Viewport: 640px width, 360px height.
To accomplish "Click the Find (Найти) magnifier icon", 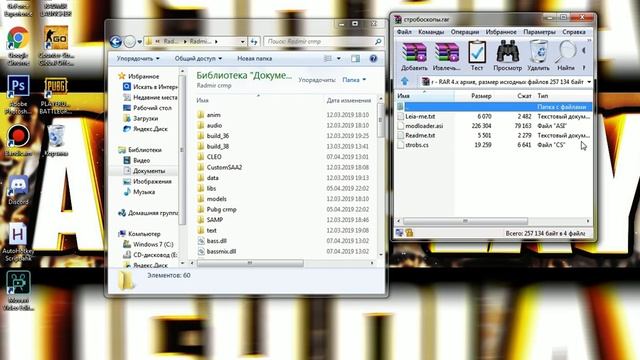I will 566,52.
